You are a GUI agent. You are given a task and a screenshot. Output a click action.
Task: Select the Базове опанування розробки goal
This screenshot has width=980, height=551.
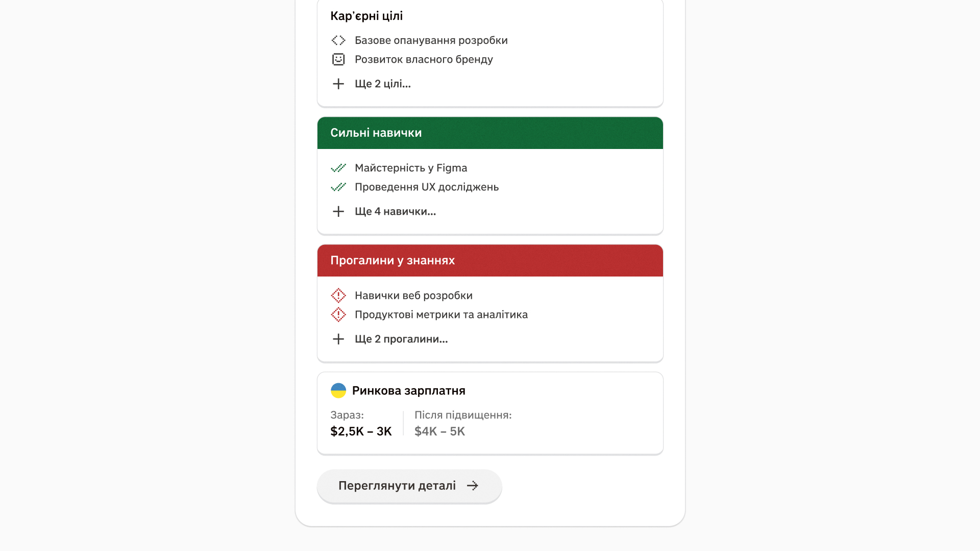(431, 40)
